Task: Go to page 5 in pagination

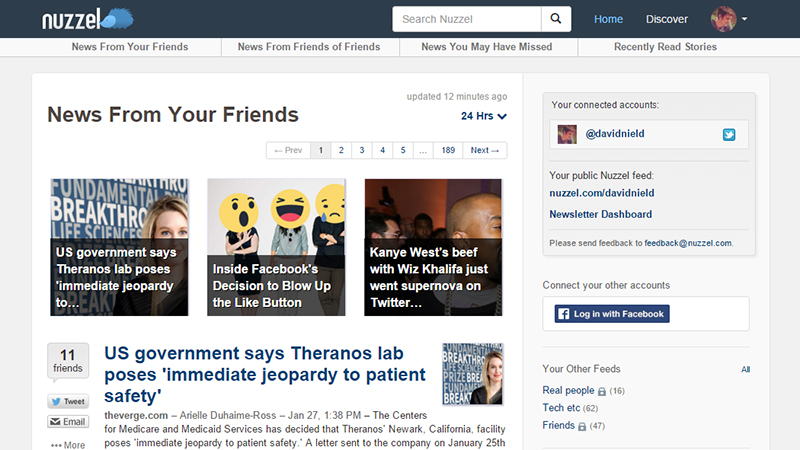Action: 403,151
